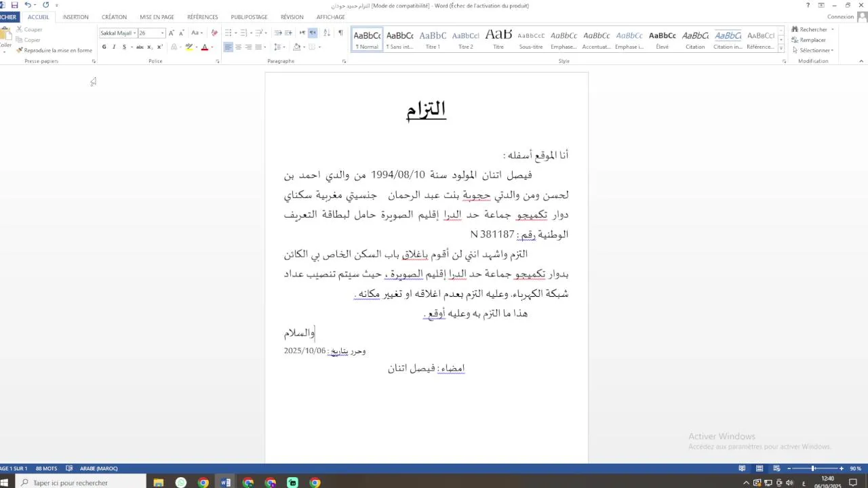Open the ribbon display options
The width and height of the screenshot is (868, 488).
[x=821, y=5]
